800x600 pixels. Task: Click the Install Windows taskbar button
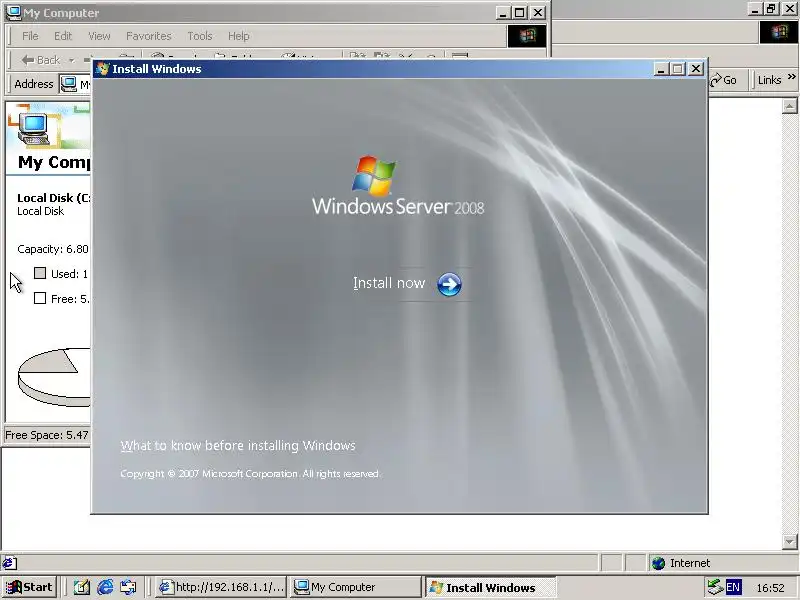click(490, 587)
